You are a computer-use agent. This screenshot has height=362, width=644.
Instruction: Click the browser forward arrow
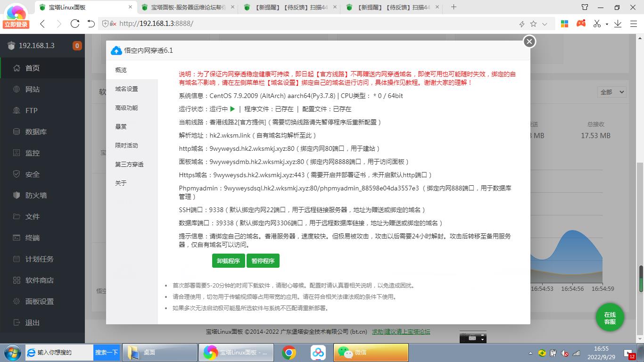(58, 24)
